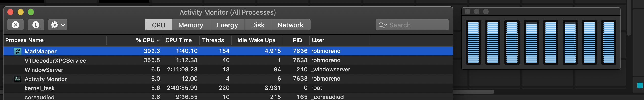Click the Quit Process stop icon
644x100 pixels.
pos(16,25)
